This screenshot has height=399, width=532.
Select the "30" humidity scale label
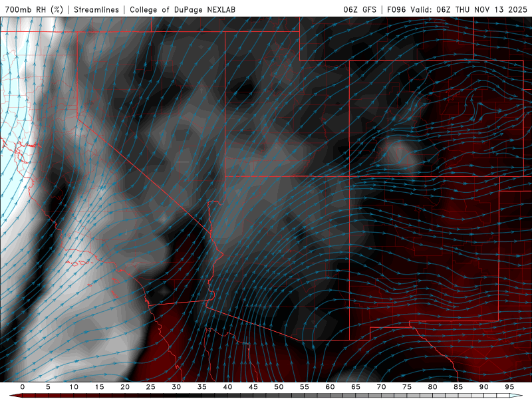[176, 387]
